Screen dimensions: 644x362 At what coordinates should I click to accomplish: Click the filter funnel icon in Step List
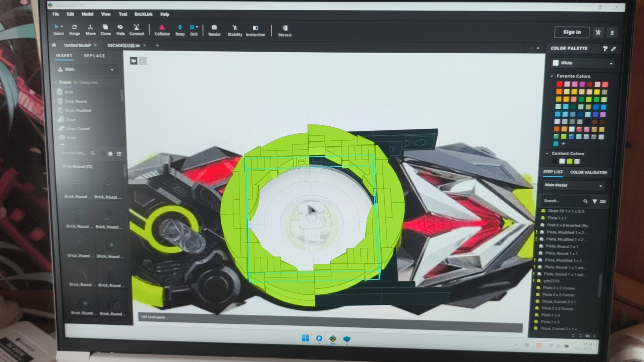pyautogui.click(x=595, y=201)
